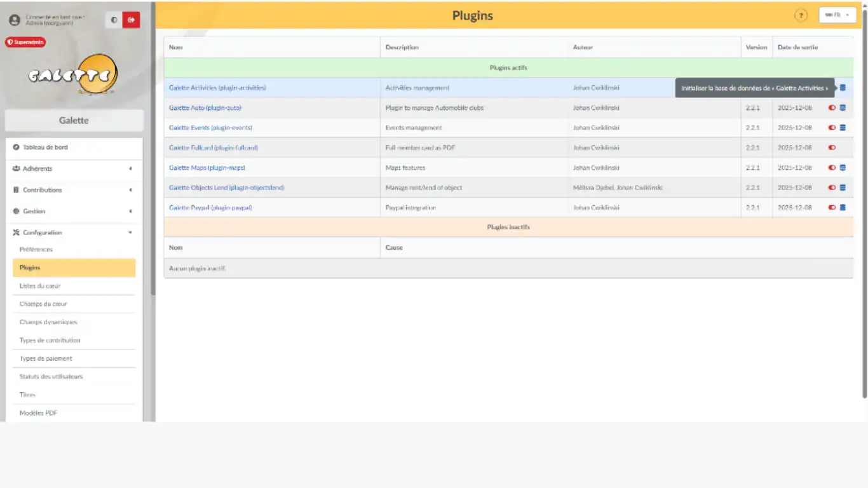Image resolution: width=868 pixels, height=488 pixels.
Task: Open the Galette Auto (plugin-auto) link
Action: (205, 108)
